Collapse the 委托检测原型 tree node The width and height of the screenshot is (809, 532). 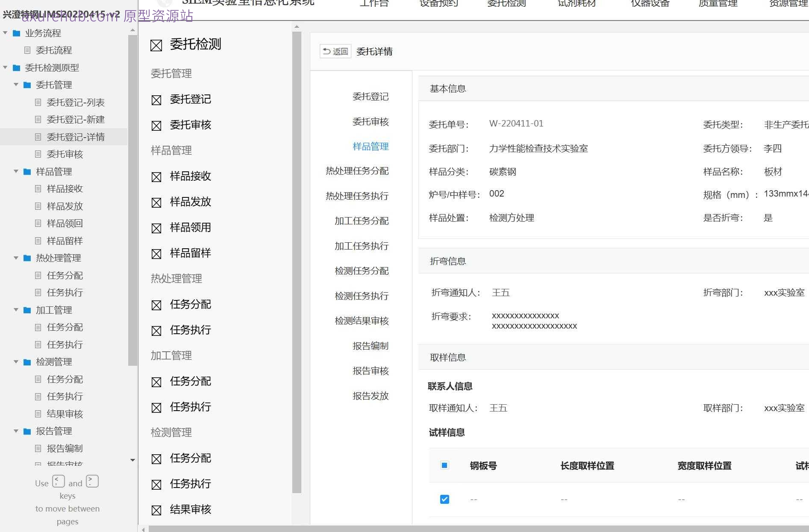(5, 68)
